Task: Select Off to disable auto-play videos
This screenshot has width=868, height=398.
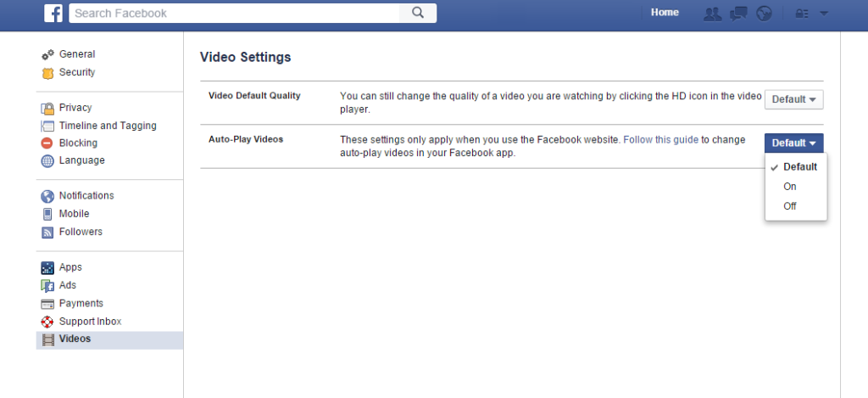Action: pos(790,206)
